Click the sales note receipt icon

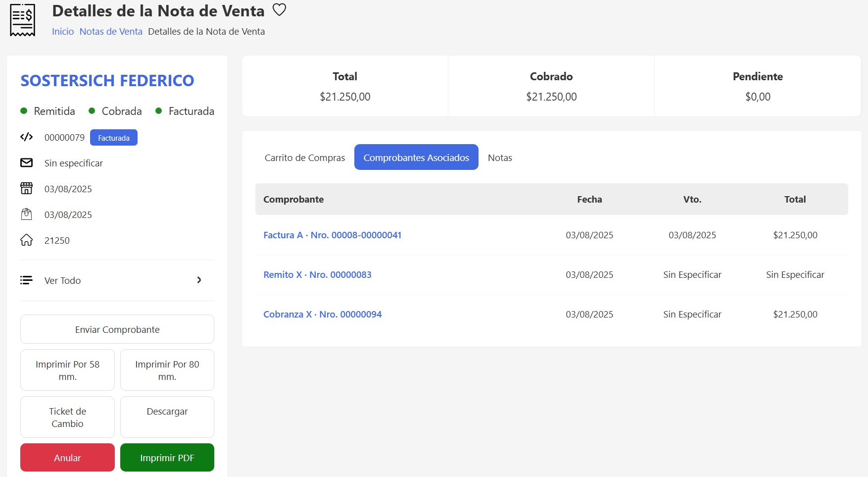[x=23, y=20]
